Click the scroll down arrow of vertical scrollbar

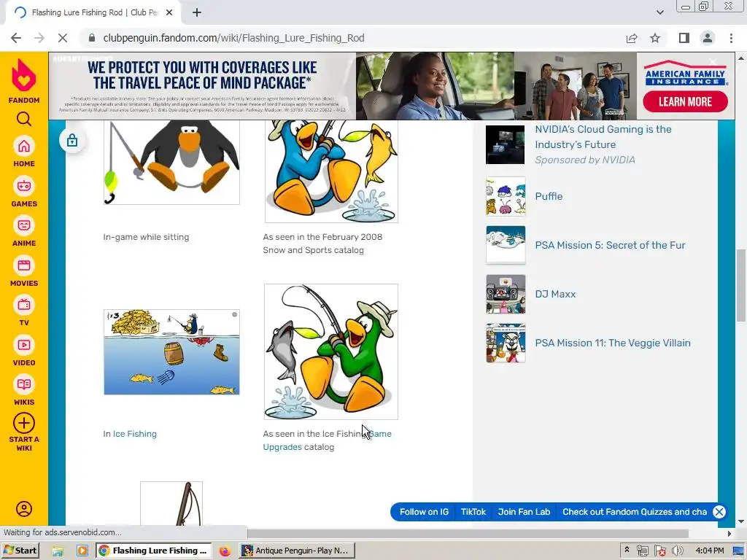(x=741, y=521)
